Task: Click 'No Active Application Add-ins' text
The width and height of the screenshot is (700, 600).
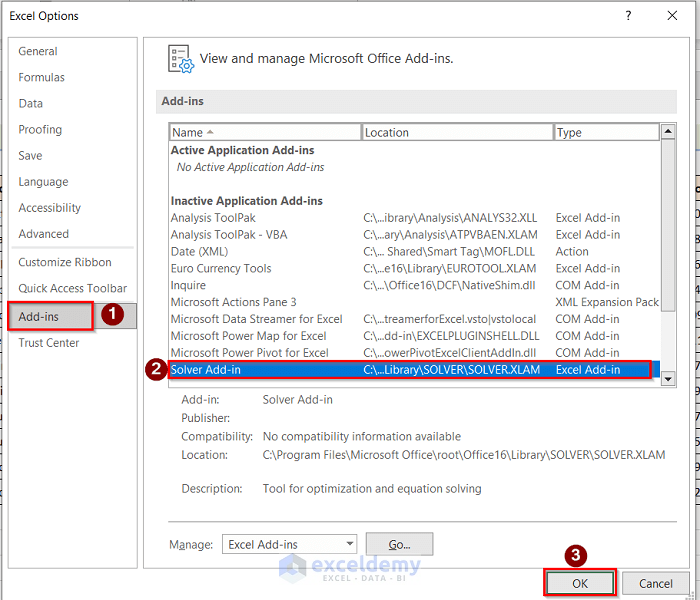Action: (250, 167)
